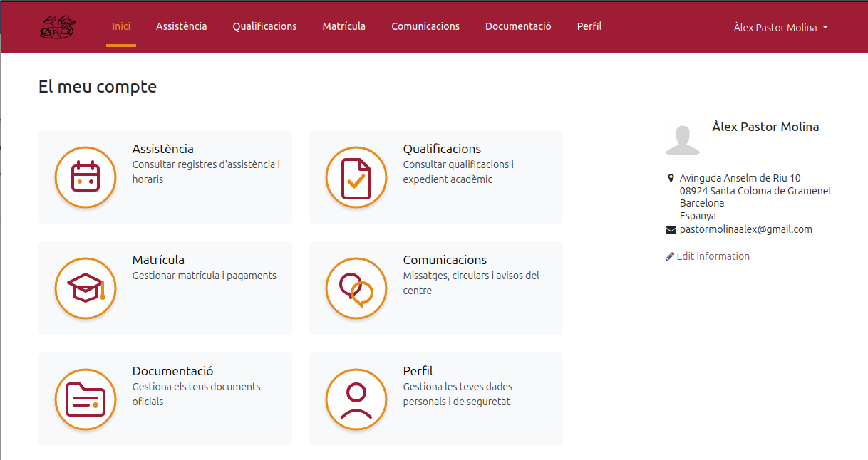
Task: Click the avatar placeholder image
Action: click(683, 140)
